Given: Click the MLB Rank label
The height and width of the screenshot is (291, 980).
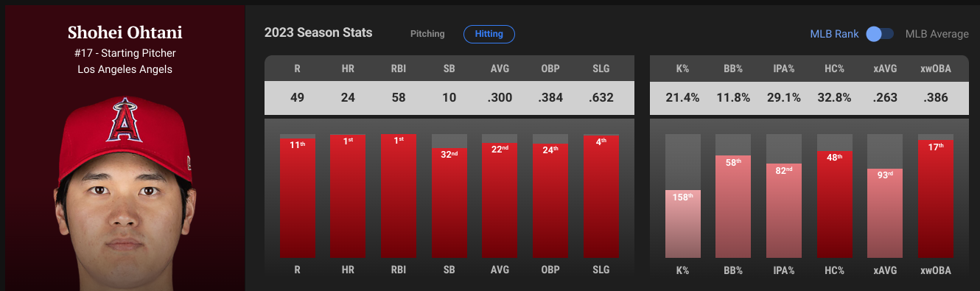Looking at the screenshot, I should [x=834, y=34].
